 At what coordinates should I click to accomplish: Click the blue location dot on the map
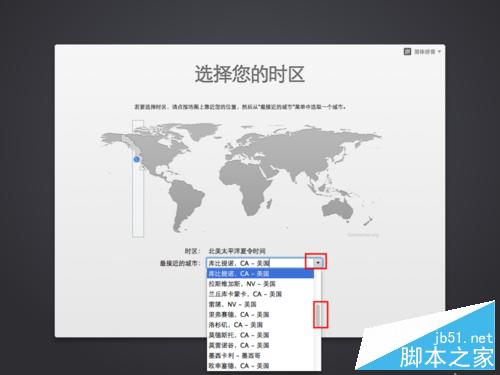[136, 159]
